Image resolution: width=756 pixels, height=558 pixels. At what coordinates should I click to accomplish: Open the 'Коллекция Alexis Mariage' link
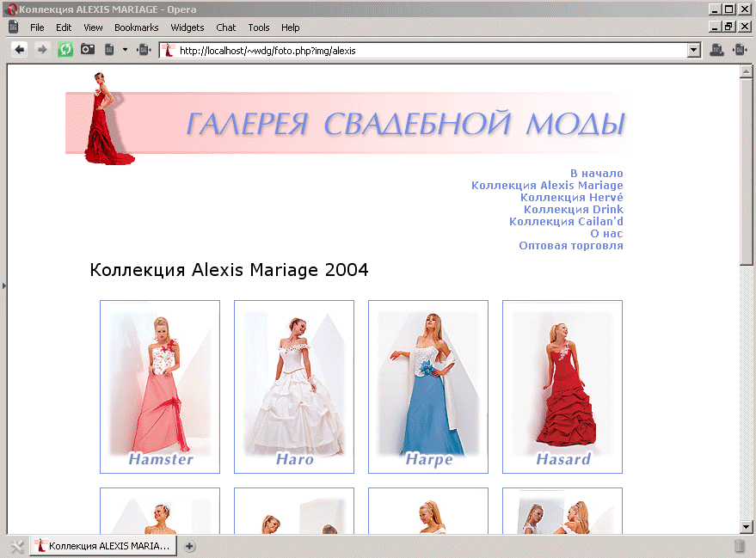[x=547, y=185]
